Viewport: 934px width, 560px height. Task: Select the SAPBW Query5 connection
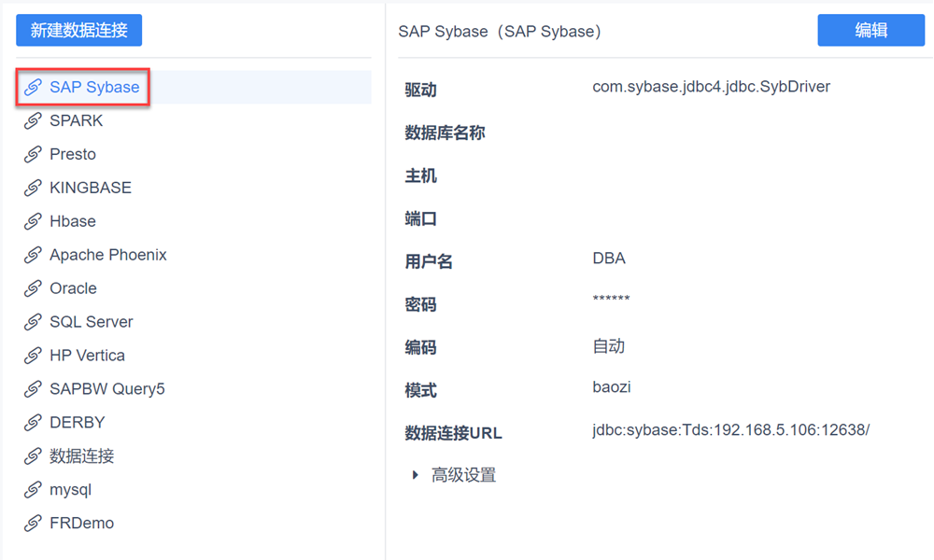pos(106,389)
